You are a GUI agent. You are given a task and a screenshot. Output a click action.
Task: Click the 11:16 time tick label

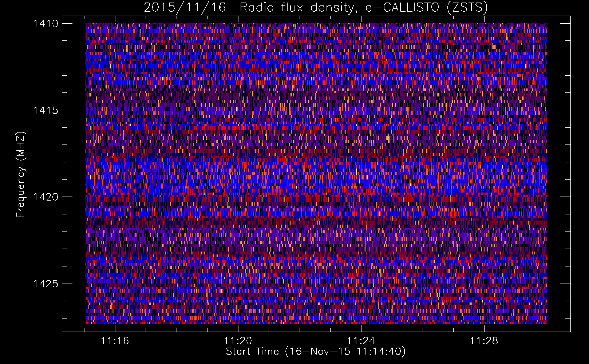pyautogui.click(x=115, y=341)
